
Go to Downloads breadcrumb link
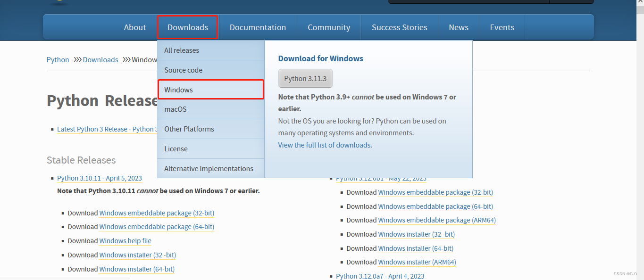click(x=100, y=60)
